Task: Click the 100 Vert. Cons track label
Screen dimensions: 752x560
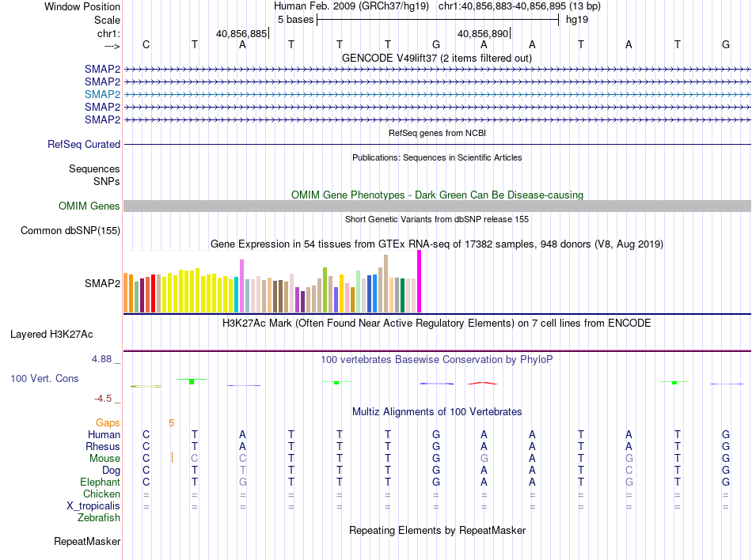Action: [44, 378]
